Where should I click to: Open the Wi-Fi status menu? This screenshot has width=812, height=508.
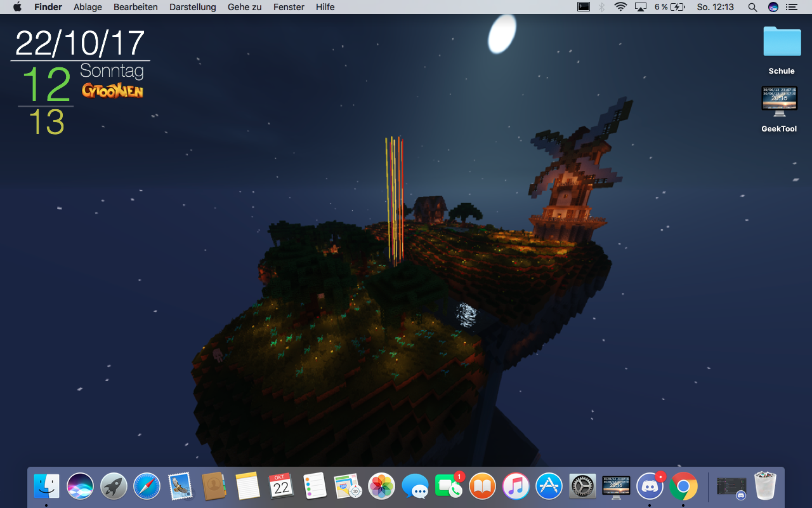(620, 7)
